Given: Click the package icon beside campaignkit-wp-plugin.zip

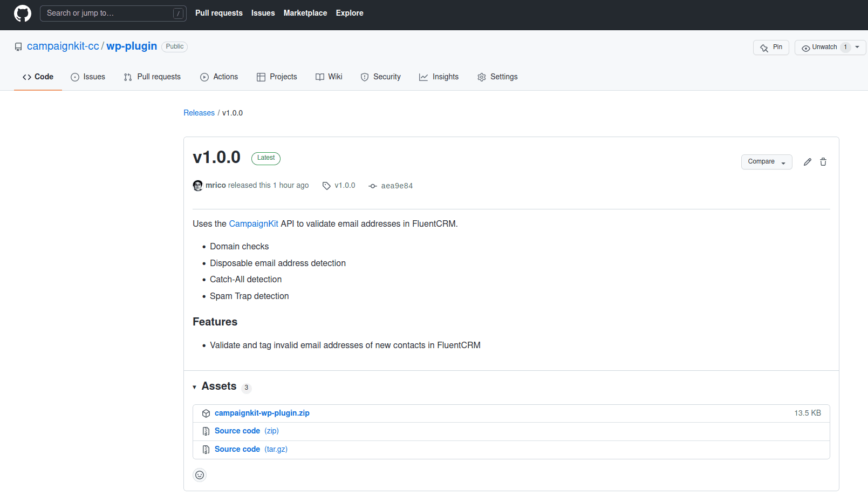Looking at the screenshot, I should pyautogui.click(x=206, y=413).
